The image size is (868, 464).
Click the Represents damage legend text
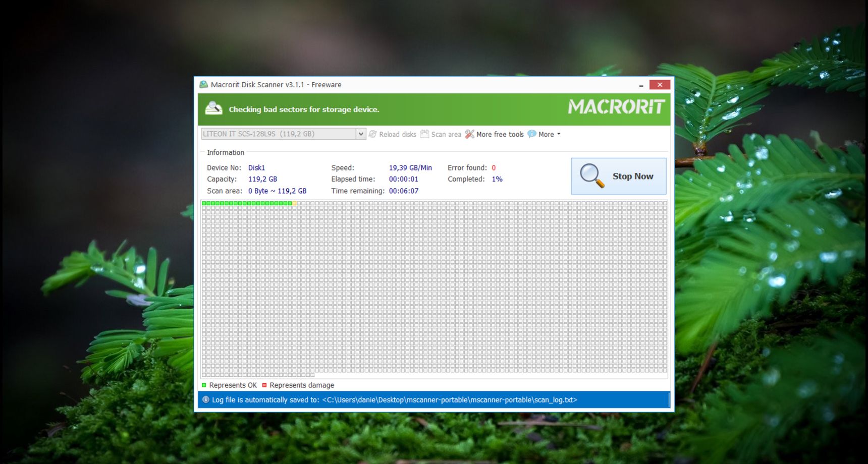302,385
